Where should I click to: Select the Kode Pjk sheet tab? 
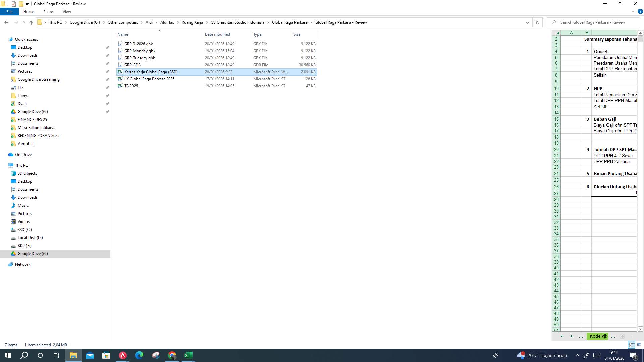point(597,336)
